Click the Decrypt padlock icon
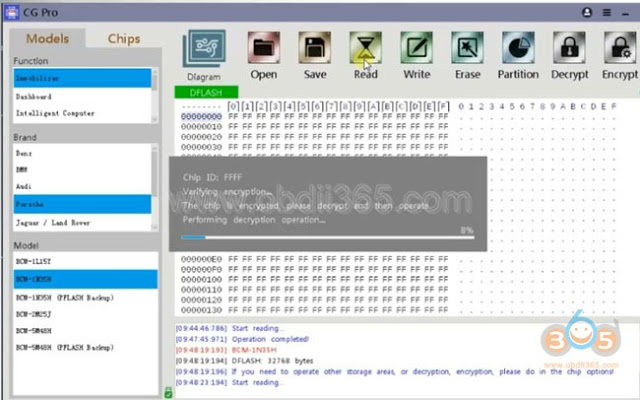640x400 pixels. (569, 48)
